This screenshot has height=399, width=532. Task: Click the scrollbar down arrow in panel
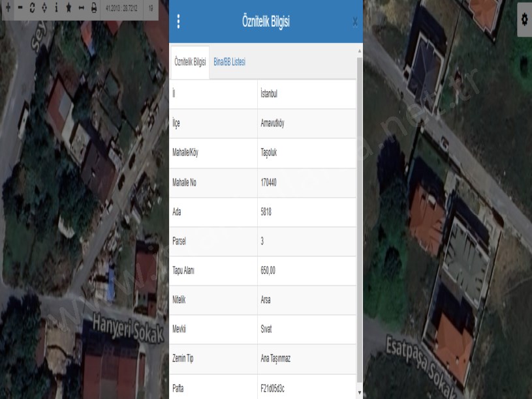pyautogui.click(x=359, y=392)
